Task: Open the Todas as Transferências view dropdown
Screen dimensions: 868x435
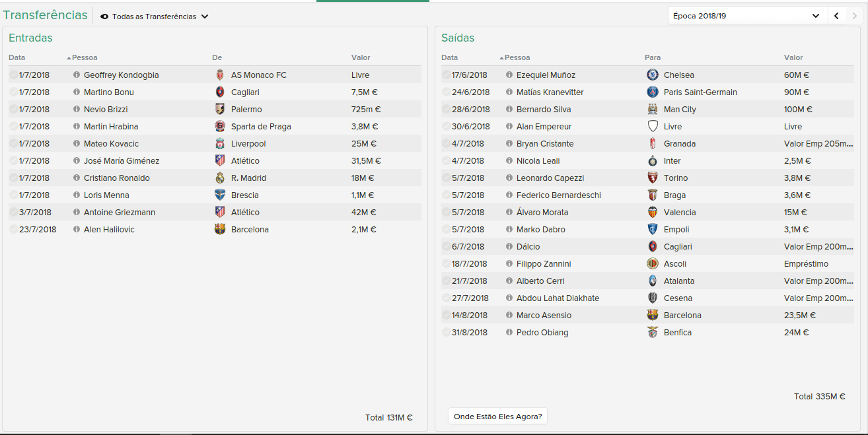Action: (155, 17)
